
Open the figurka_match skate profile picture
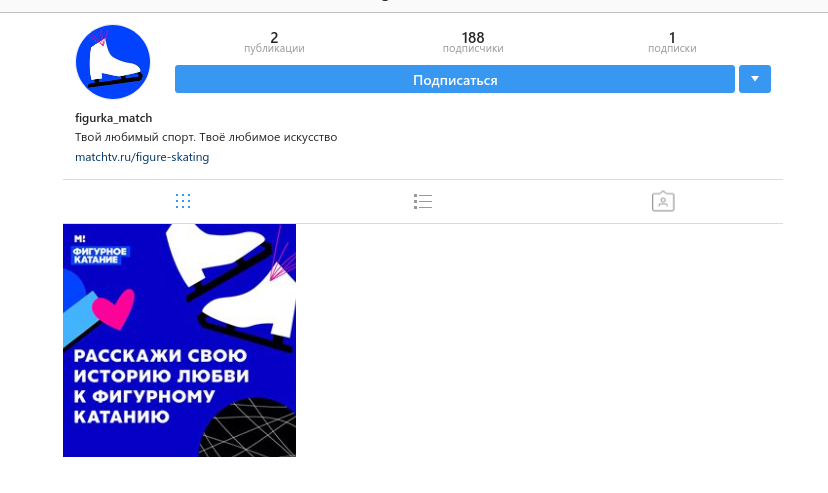click(113, 62)
